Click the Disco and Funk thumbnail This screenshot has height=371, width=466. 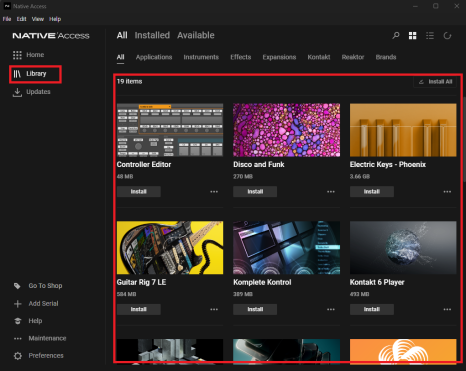point(287,130)
